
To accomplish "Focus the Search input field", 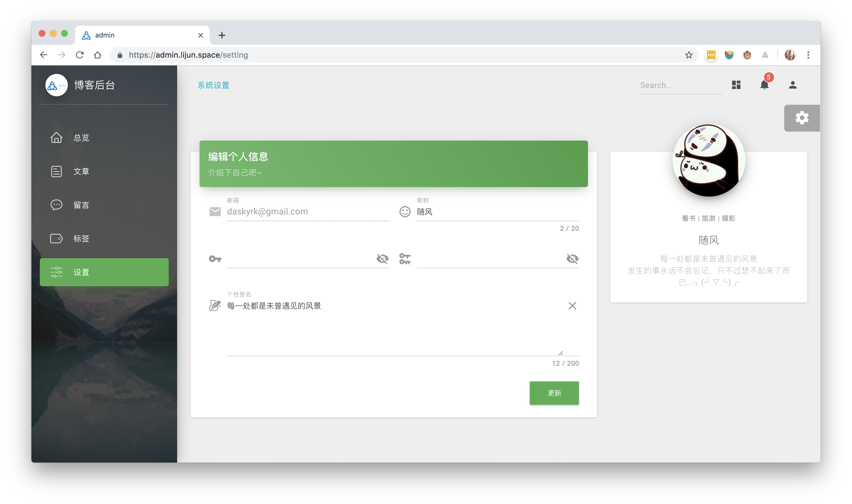I will [681, 85].
